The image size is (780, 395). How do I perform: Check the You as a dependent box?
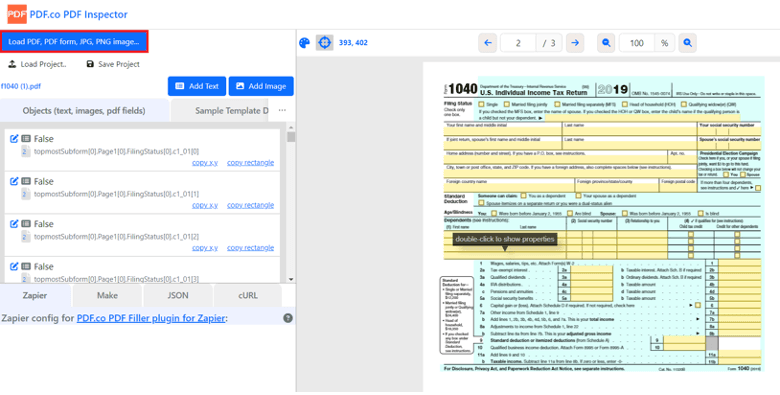tap(523, 196)
